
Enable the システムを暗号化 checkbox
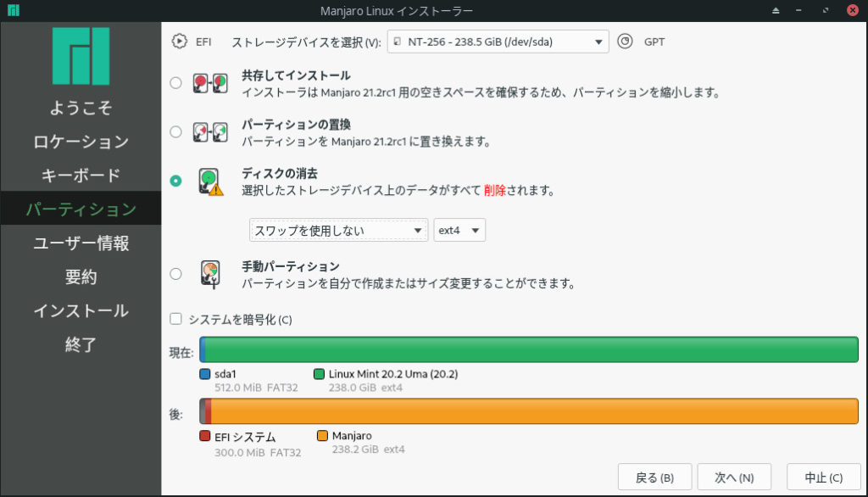[x=176, y=320]
